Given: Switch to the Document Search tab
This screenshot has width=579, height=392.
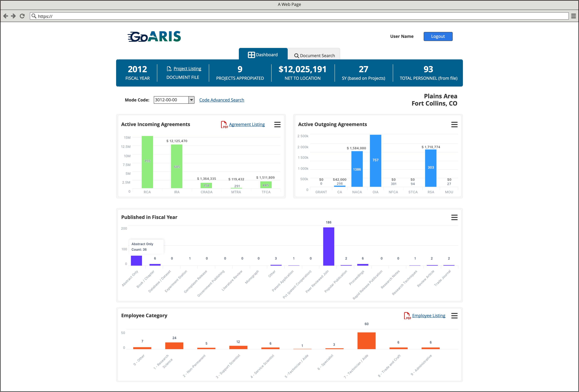Looking at the screenshot, I should pos(315,55).
